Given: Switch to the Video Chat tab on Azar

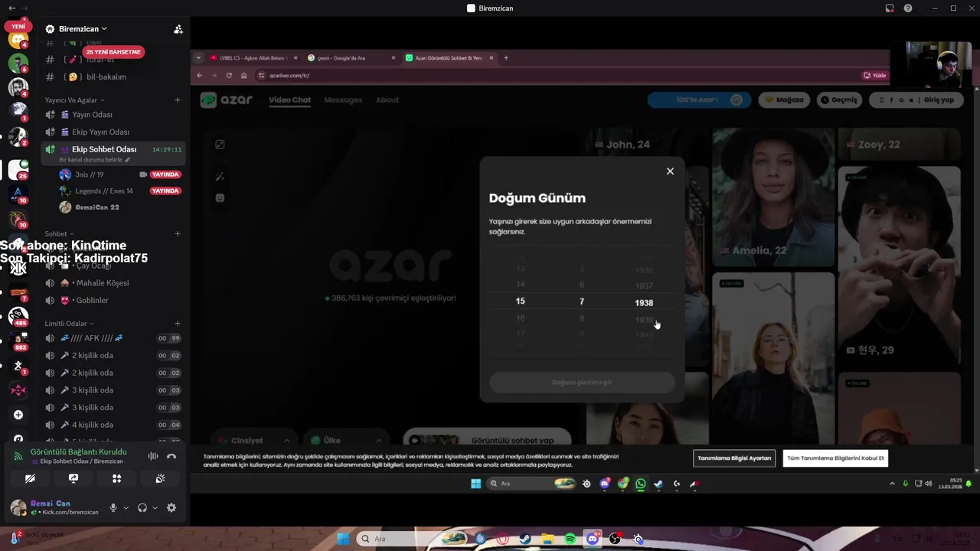Looking at the screenshot, I should point(289,100).
